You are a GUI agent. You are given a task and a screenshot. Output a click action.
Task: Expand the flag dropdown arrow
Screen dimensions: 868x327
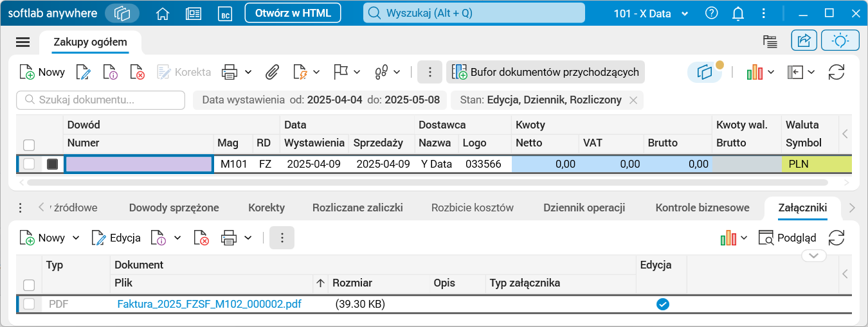coord(357,72)
